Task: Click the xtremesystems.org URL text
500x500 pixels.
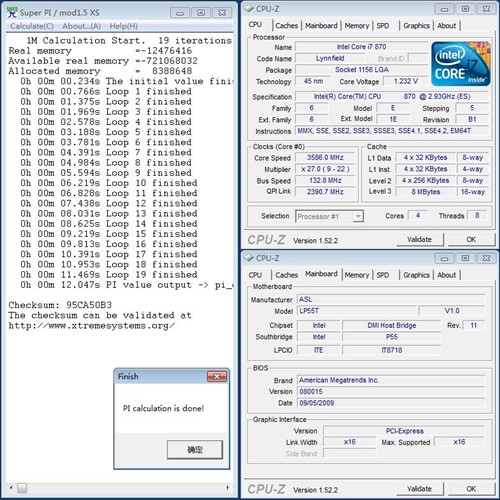Action: [92, 326]
